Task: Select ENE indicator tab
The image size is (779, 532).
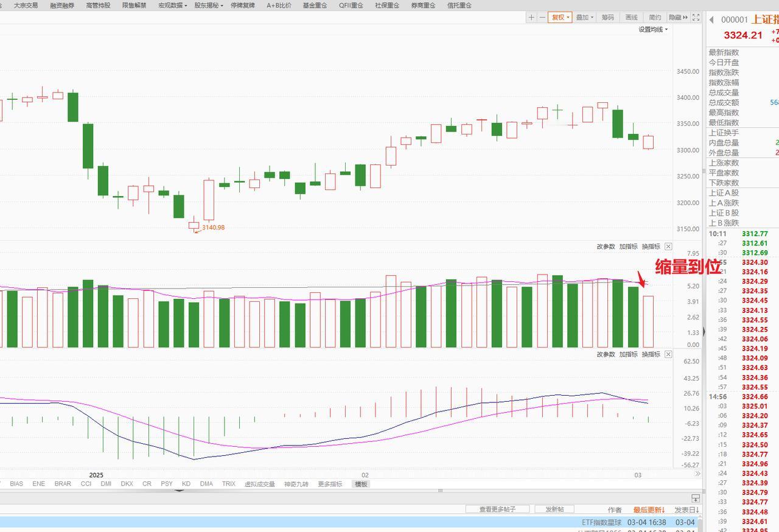Action: pyautogui.click(x=38, y=484)
